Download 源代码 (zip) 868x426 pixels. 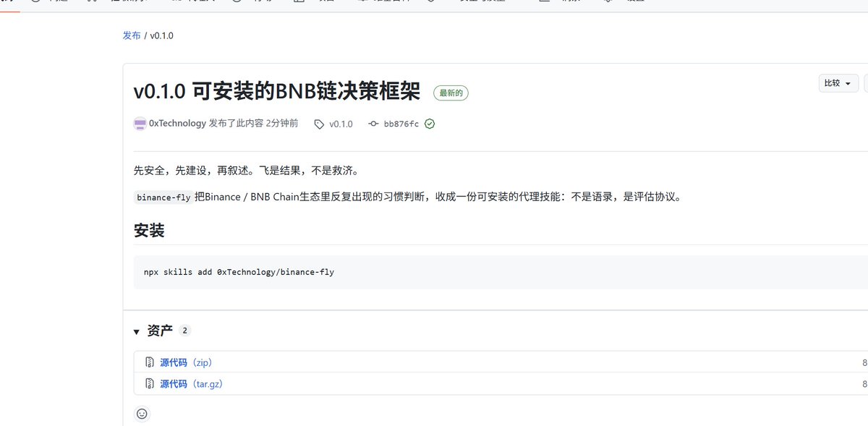187,362
